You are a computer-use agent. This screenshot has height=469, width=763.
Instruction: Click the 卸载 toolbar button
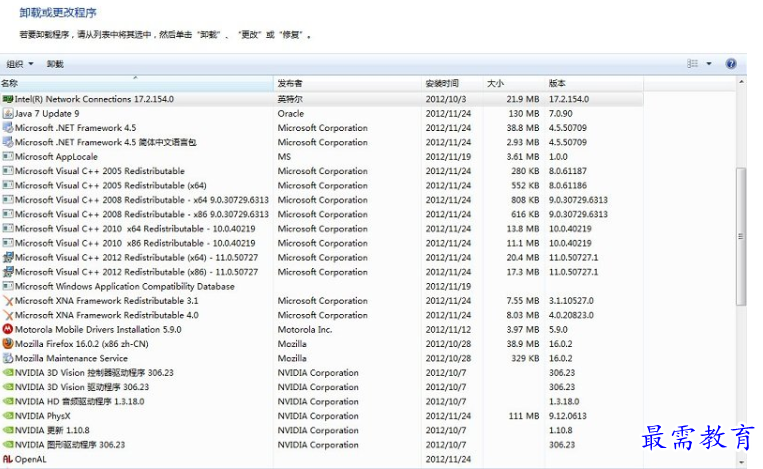55,64
